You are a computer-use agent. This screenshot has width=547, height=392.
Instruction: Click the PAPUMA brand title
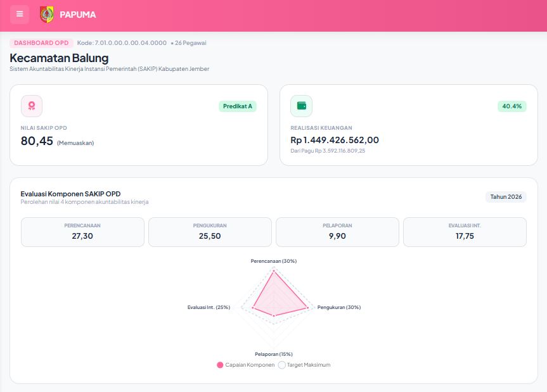click(x=78, y=15)
